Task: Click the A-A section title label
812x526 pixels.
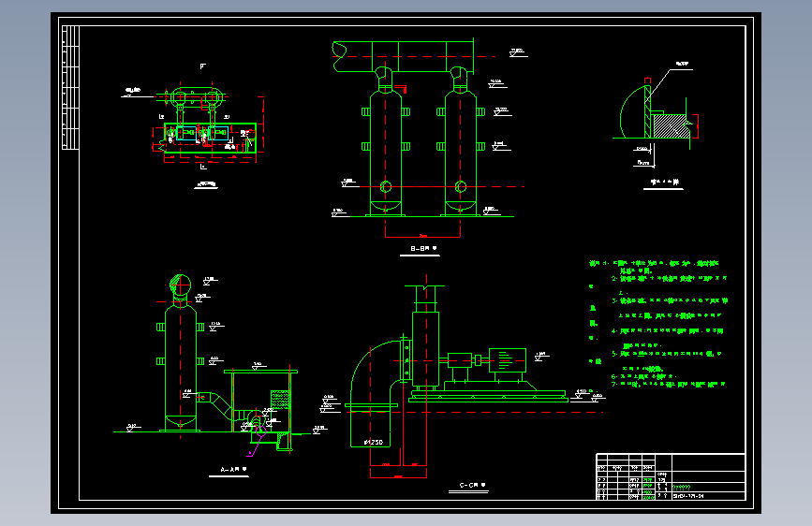Action: (233, 470)
